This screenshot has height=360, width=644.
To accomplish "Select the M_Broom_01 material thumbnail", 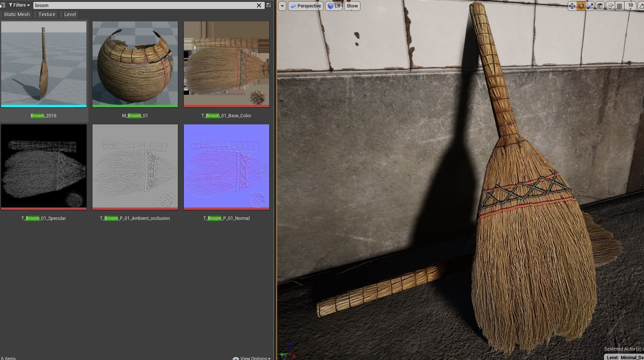I will coord(135,64).
